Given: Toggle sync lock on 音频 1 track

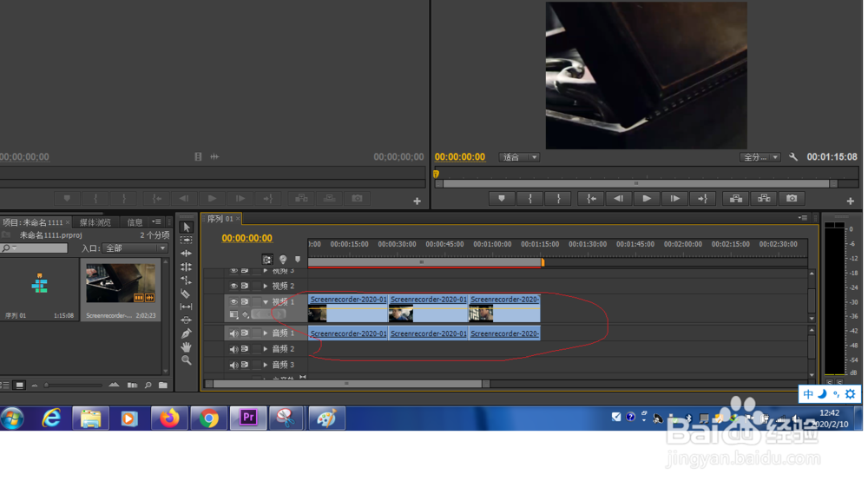Looking at the screenshot, I should (x=245, y=333).
